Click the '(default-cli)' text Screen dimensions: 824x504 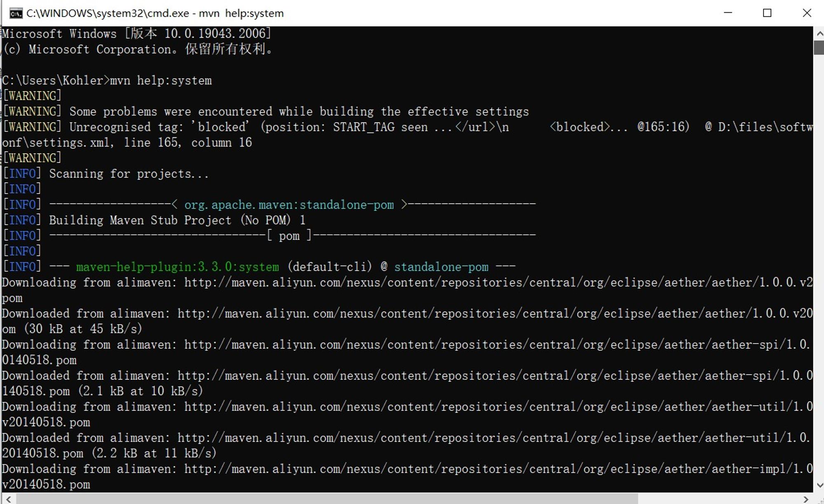330,267
